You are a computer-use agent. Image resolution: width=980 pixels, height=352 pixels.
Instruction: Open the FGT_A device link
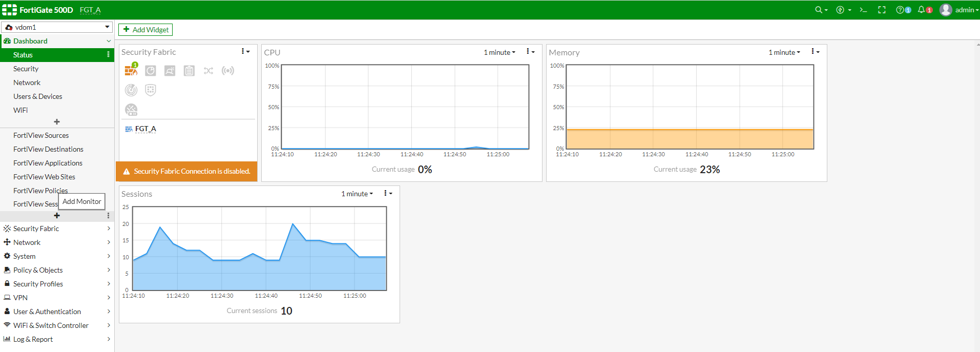[x=145, y=129]
